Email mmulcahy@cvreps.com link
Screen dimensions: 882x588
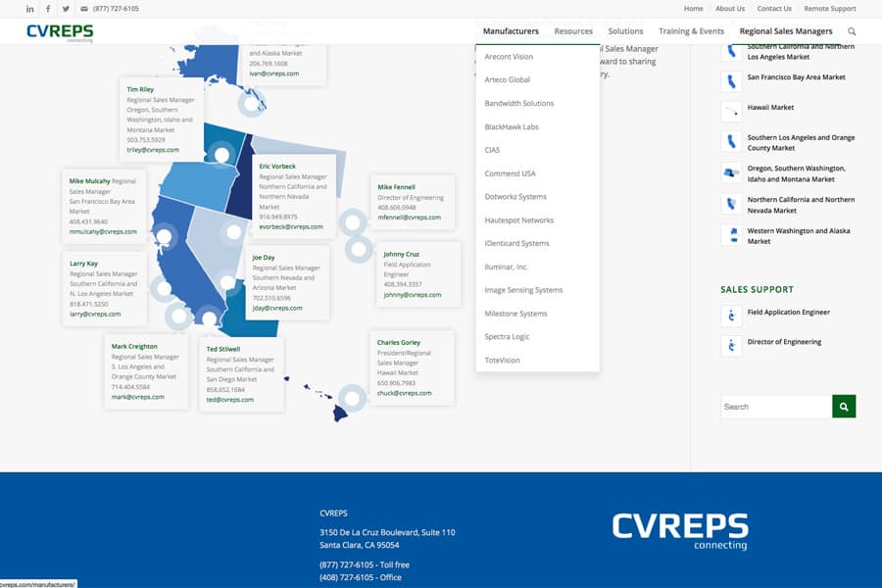(103, 232)
